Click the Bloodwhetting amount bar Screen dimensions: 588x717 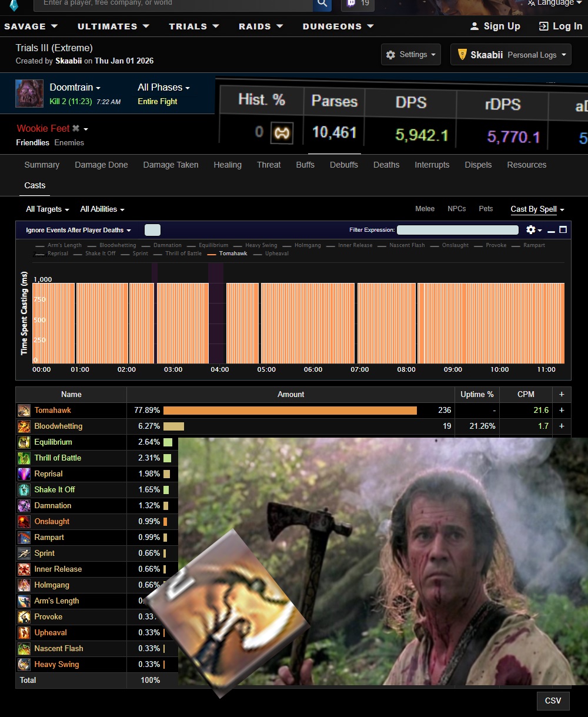pyautogui.click(x=173, y=426)
